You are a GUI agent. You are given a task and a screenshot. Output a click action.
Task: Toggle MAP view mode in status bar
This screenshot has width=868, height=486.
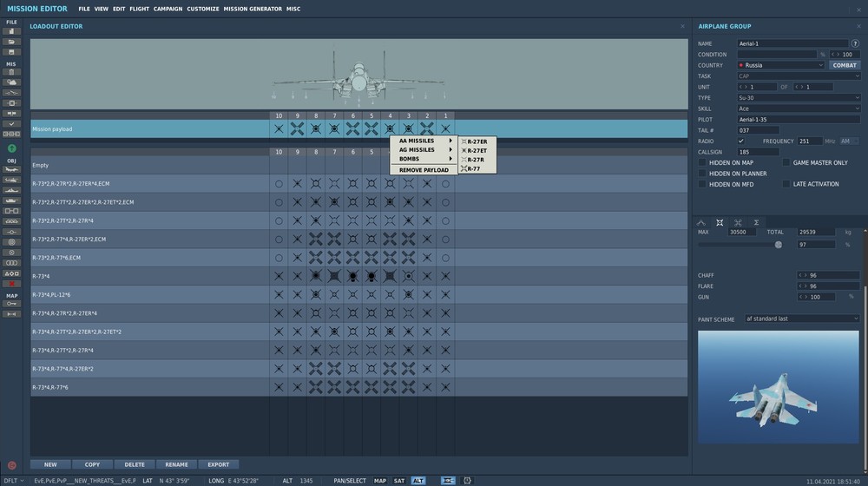click(380, 481)
